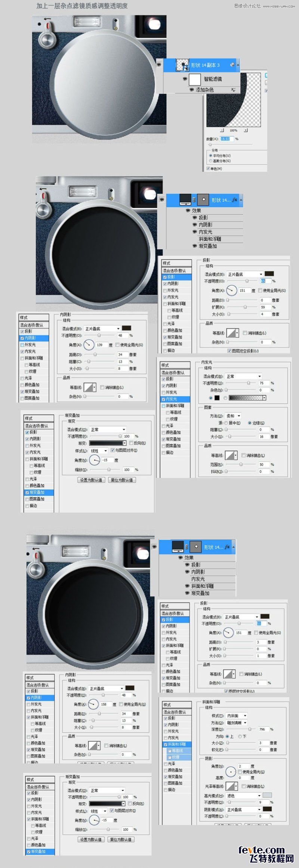The height and width of the screenshot is (868, 299).
Task: Open the 样式 dropdown showing 内斜面
Action: point(237,716)
